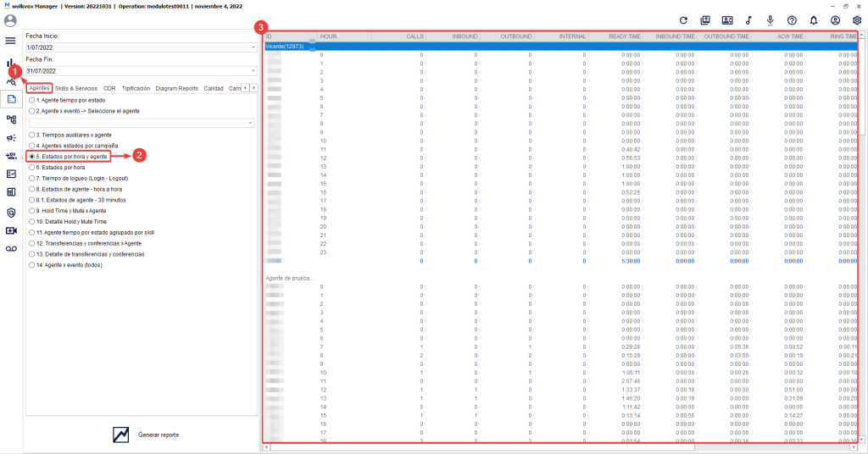This screenshot has width=868, height=454.
Task: Click the 'Agente de prueba...' group row
Action: tap(290, 278)
